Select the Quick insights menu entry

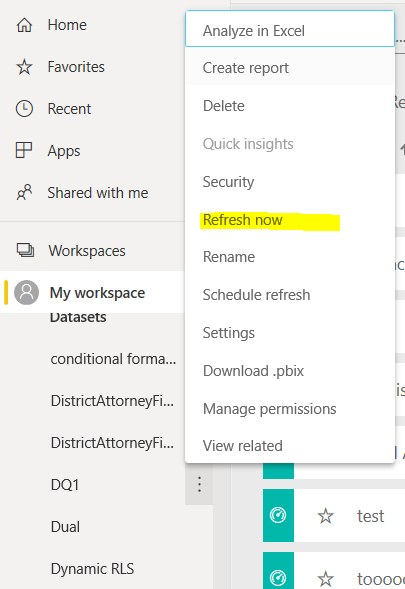[x=290, y=144]
